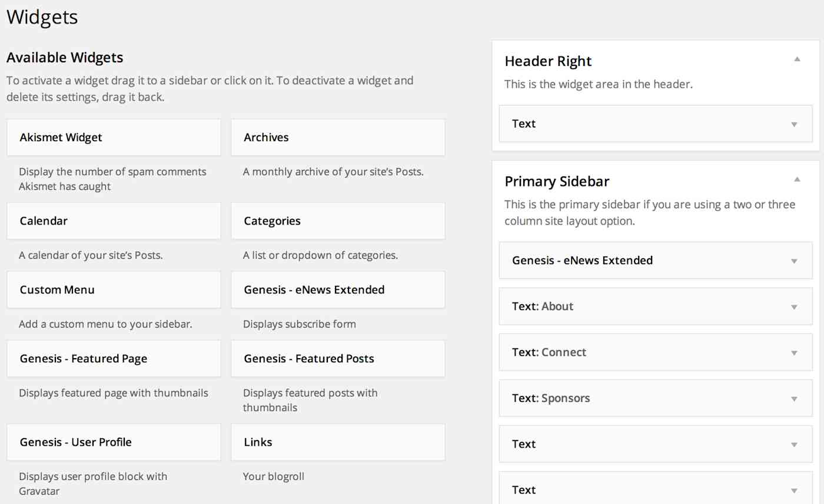Viewport: 824px width, 504px height.
Task: Open the Text: Sponsors widget title
Action: point(551,398)
